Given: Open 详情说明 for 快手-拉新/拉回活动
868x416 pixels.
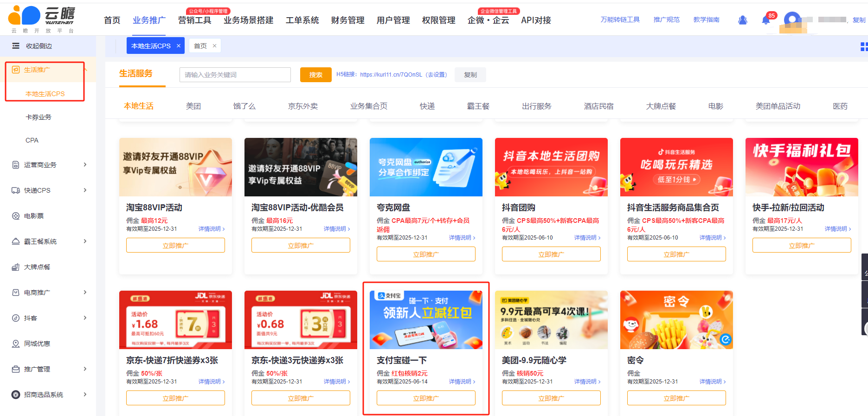Looking at the screenshot, I should 838,229.
